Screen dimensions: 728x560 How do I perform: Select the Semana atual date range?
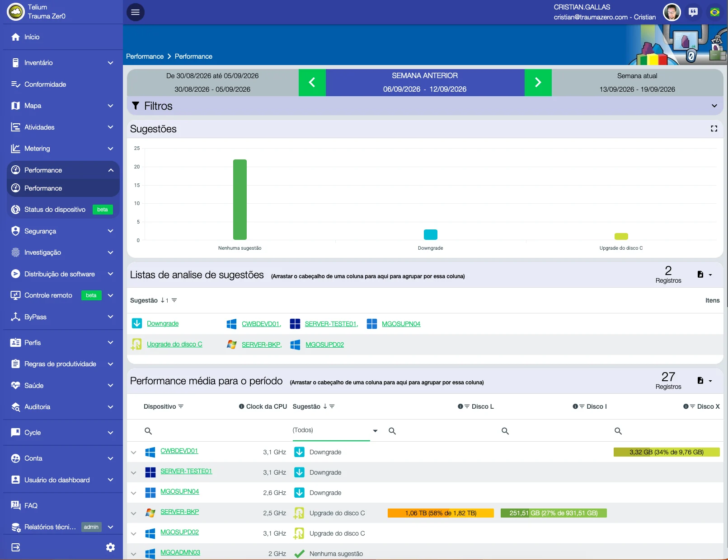pos(637,83)
